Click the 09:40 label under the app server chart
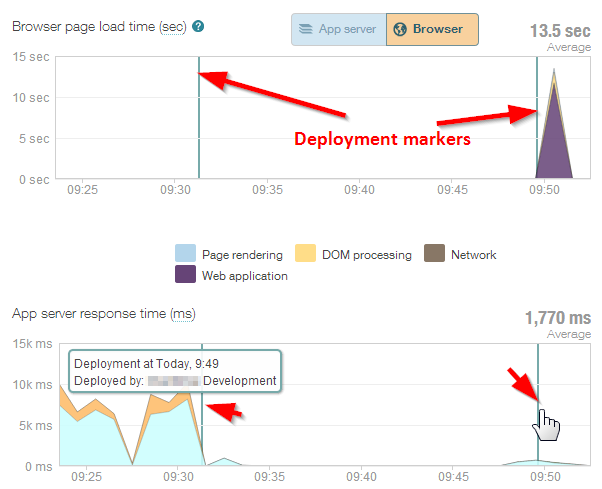602x489 pixels. tap(361, 477)
